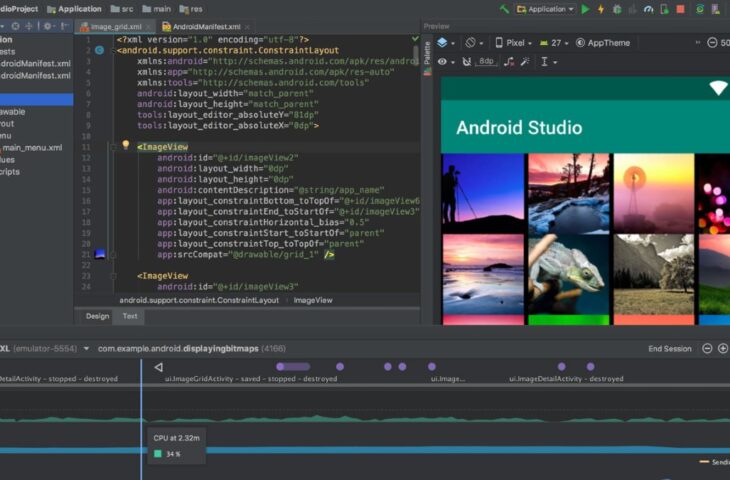Sync project with Gradle files icon

pyautogui.click(x=700, y=9)
